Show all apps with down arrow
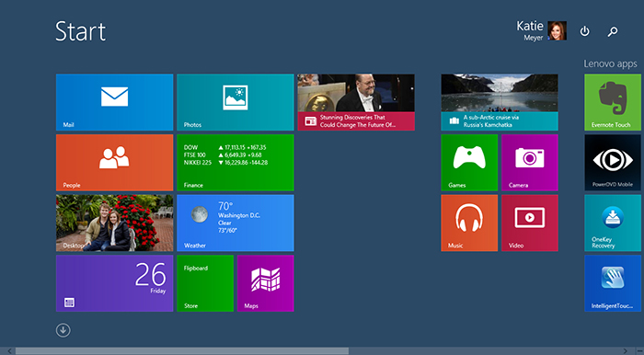This screenshot has height=355, width=644. tap(63, 330)
